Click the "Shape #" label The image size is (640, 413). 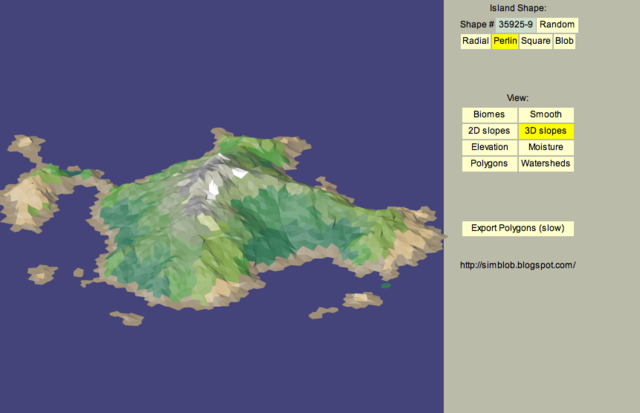coord(477,24)
